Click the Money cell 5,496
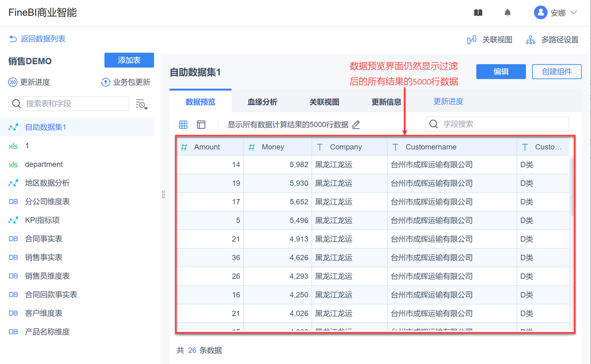This screenshot has height=364, width=591. point(278,220)
